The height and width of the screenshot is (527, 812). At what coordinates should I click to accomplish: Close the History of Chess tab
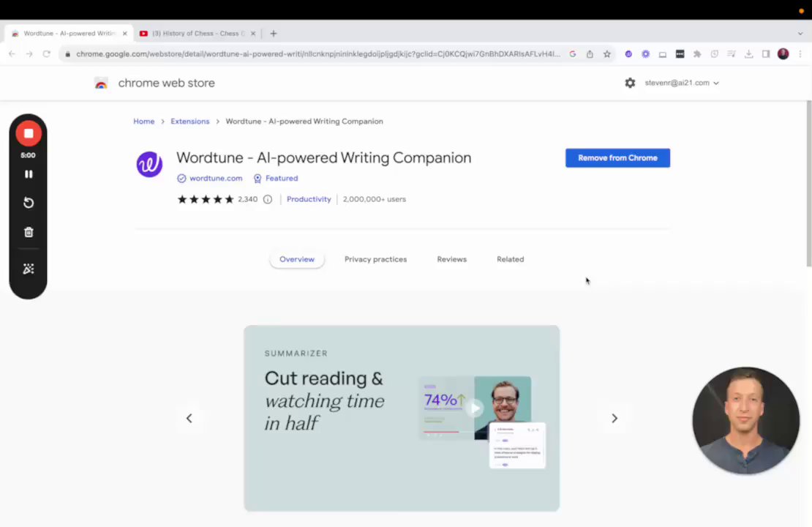pos(252,33)
